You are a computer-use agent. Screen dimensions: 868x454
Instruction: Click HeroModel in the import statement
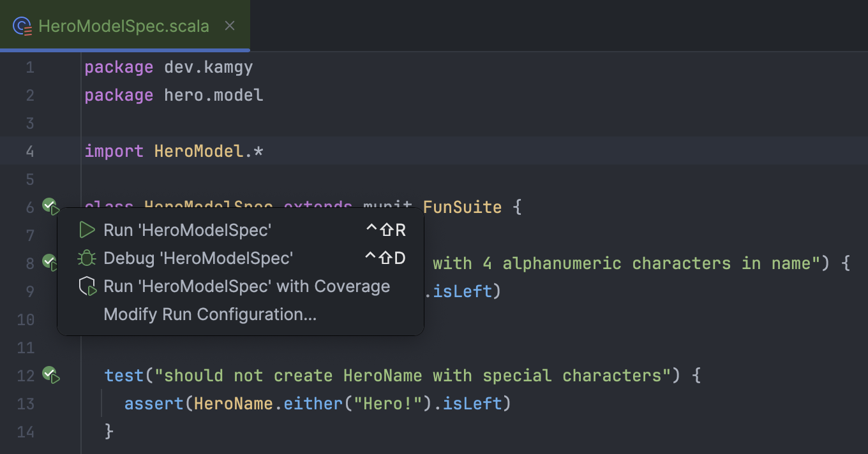(198, 151)
